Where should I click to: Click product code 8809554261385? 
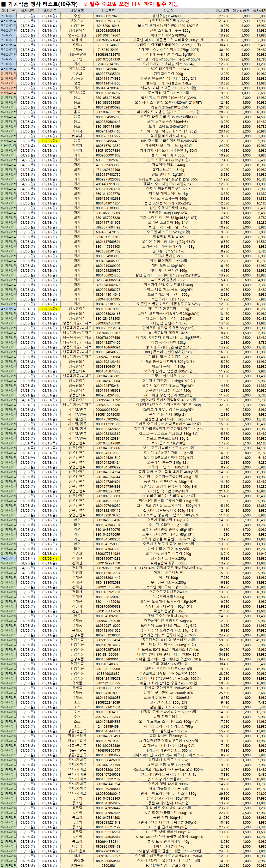tap(108, 395)
